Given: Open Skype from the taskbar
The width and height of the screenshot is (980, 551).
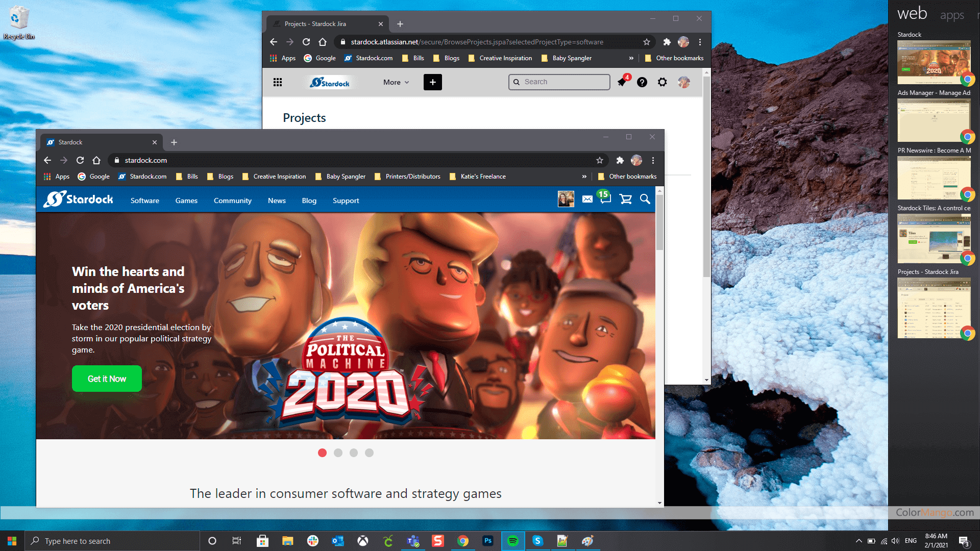Looking at the screenshot, I should tap(537, 541).
